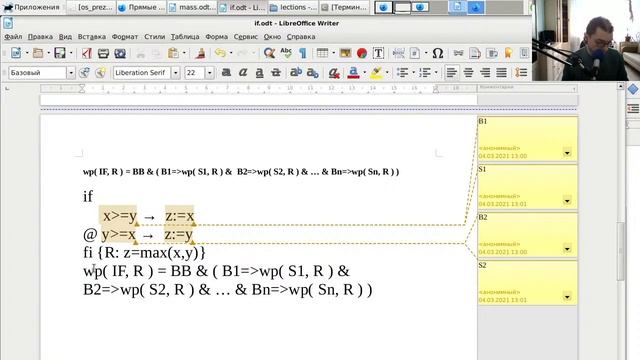Viewport: 640px width, 360px height.
Task: Open the Правка menu
Action: [40, 37]
